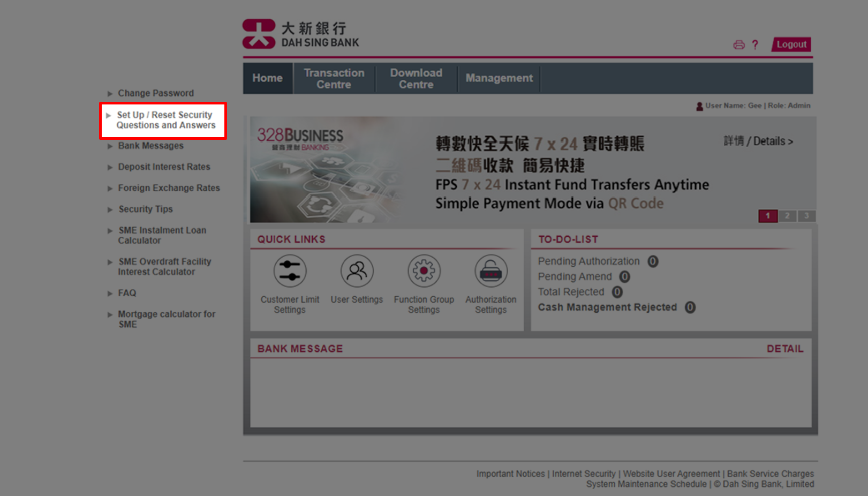
Task: Open SME Instalment Loan Calculator
Action: pyautogui.click(x=162, y=235)
